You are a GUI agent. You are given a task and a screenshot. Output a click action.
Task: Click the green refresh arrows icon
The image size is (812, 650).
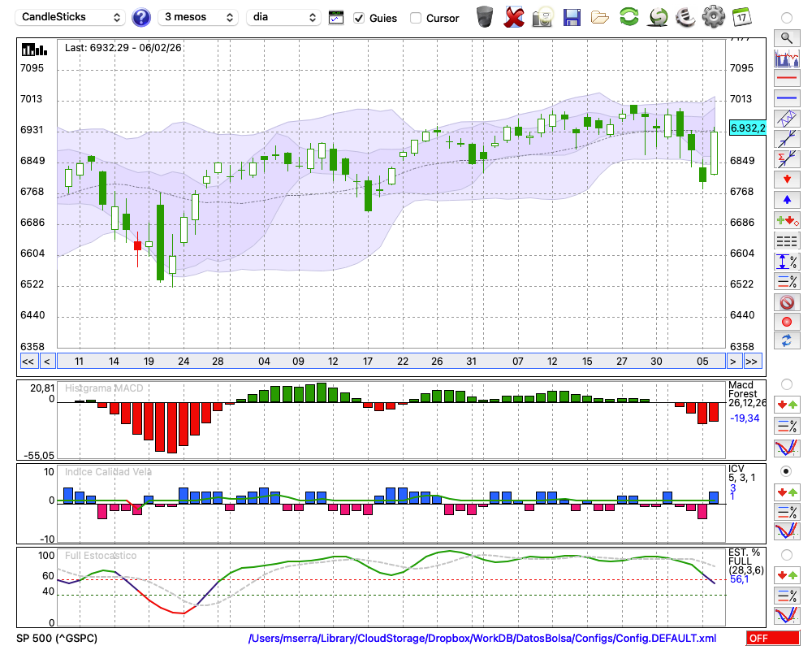pos(628,17)
